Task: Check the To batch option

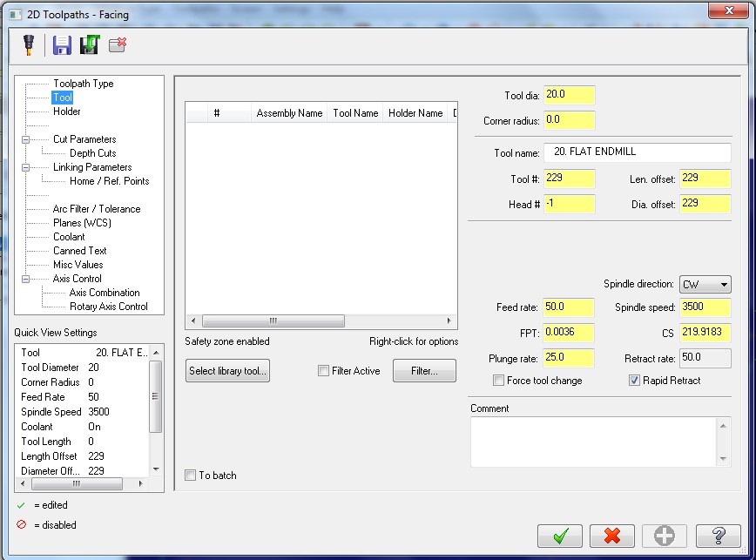Action: 191,476
